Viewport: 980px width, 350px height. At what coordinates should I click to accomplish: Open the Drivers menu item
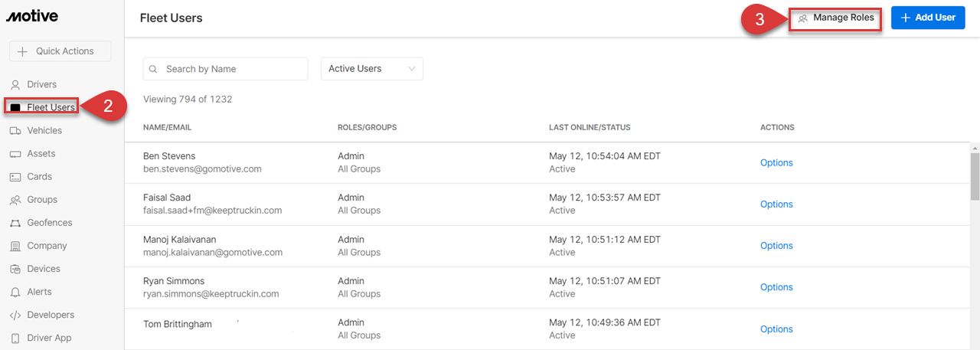[41, 84]
